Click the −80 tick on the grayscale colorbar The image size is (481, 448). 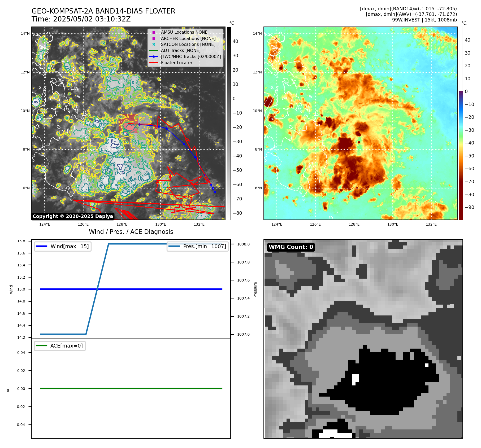pos(237,213)
